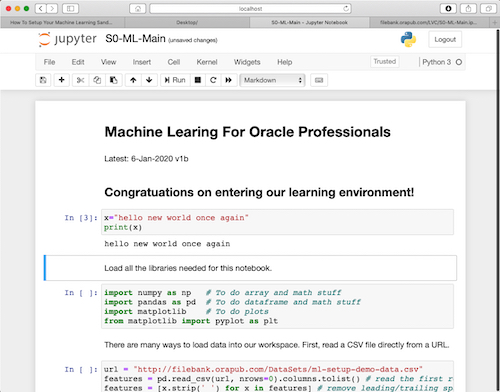Click the import numpy code cell
This screenshot has width=500, height=392.
point(277,306)
